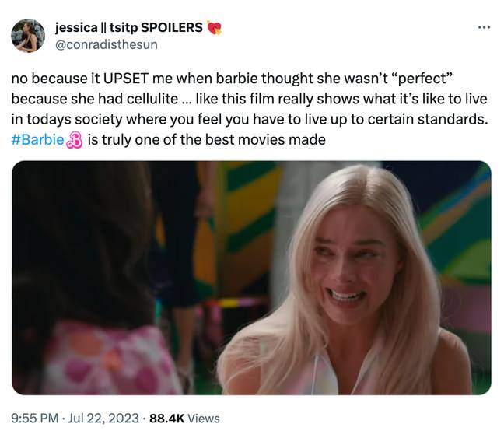
Task: Click the word UPSET in the tweet
Action: coord(126,79)
